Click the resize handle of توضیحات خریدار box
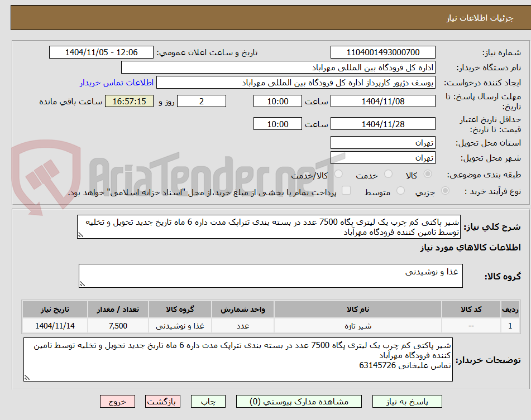The width and height of the screenshot is (531, 420). coord(27,378)
